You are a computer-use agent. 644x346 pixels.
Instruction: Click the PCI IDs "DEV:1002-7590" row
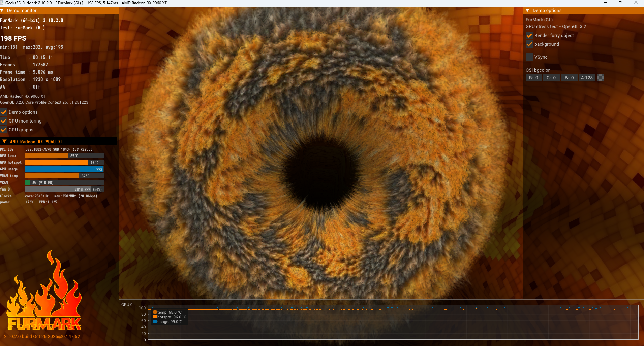(x=46, y=149)
